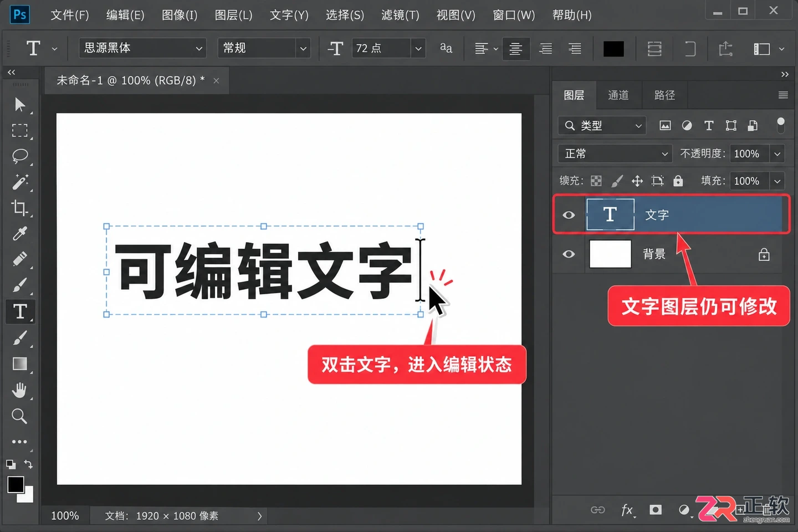Toggle the layer filtering switch

pyautogui.click(x=781, y=125)
